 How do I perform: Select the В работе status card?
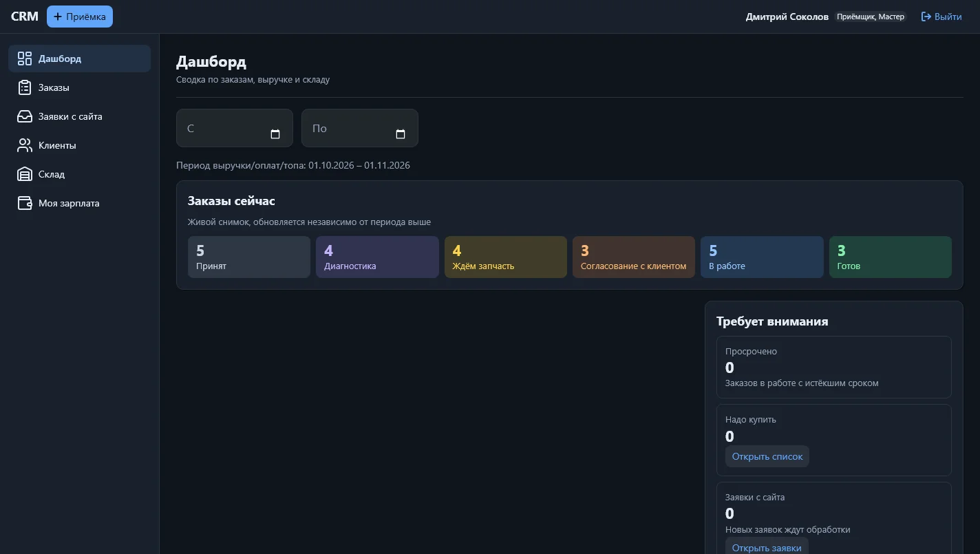click(762, 257)
